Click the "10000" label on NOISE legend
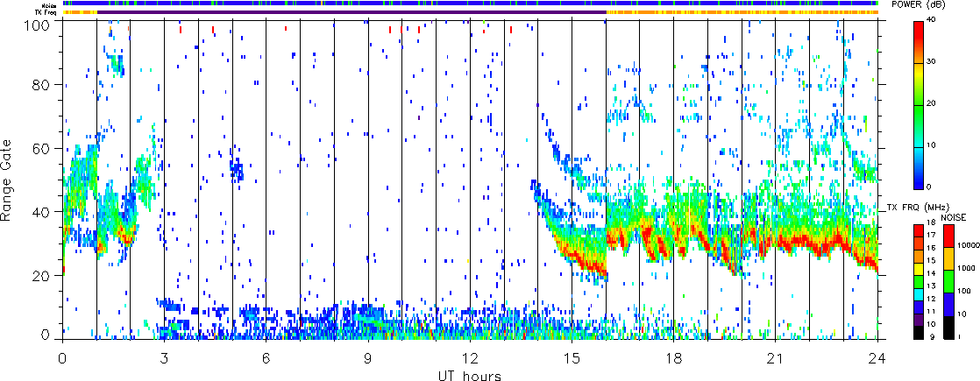 point(969,245)
